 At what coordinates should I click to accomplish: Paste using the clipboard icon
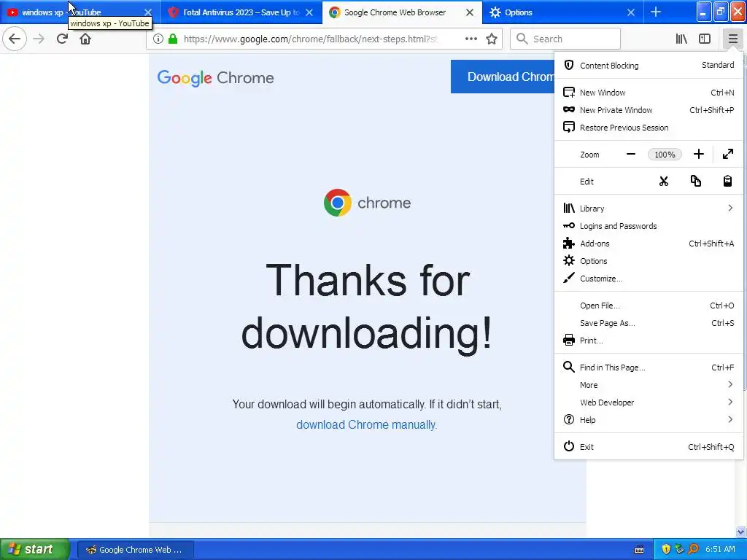tap(727, 181)
